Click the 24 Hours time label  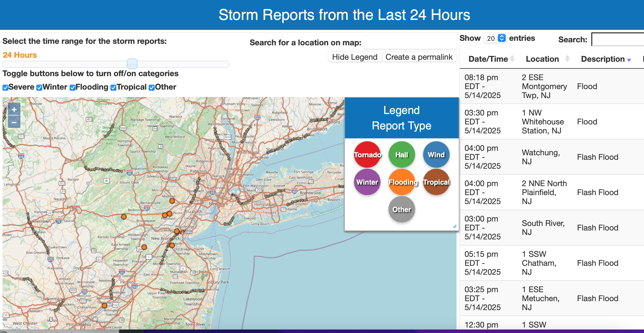[x=20, y=55]
